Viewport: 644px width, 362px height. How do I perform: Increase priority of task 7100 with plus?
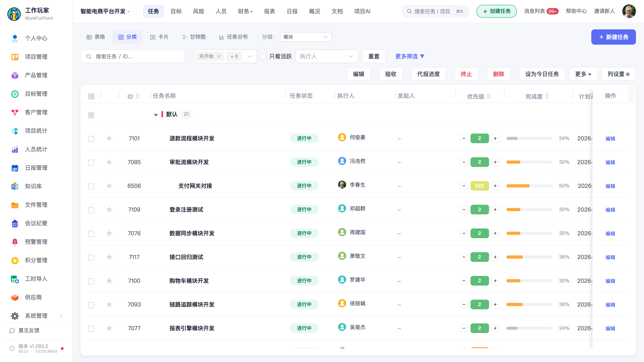point(495,281)
